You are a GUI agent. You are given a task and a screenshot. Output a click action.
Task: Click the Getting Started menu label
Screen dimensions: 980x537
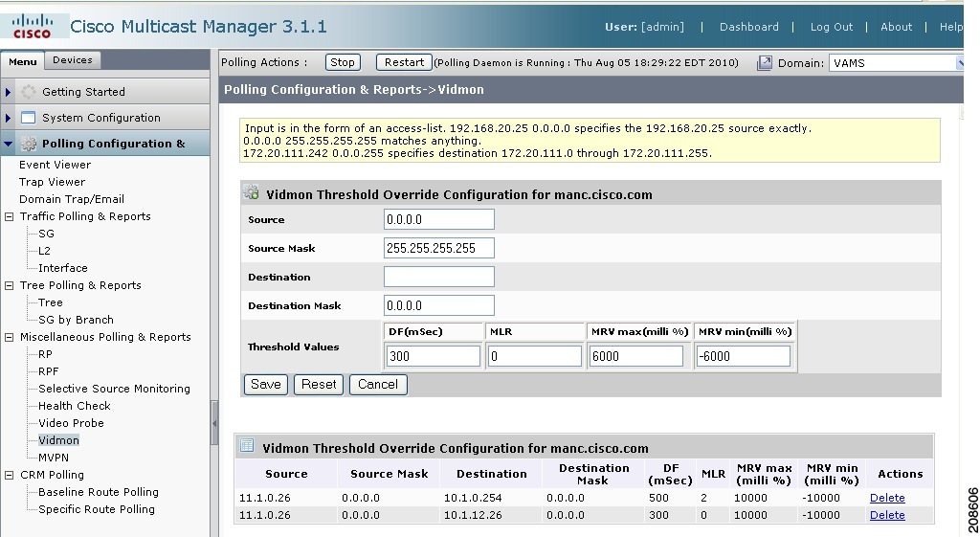coord(83,92)
